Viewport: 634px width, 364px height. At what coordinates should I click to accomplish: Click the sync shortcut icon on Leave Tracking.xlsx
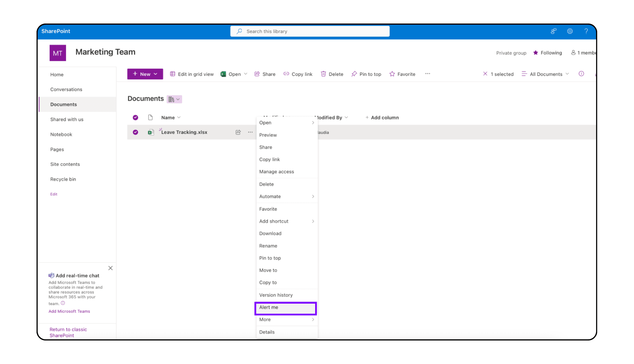coord(238,132)
